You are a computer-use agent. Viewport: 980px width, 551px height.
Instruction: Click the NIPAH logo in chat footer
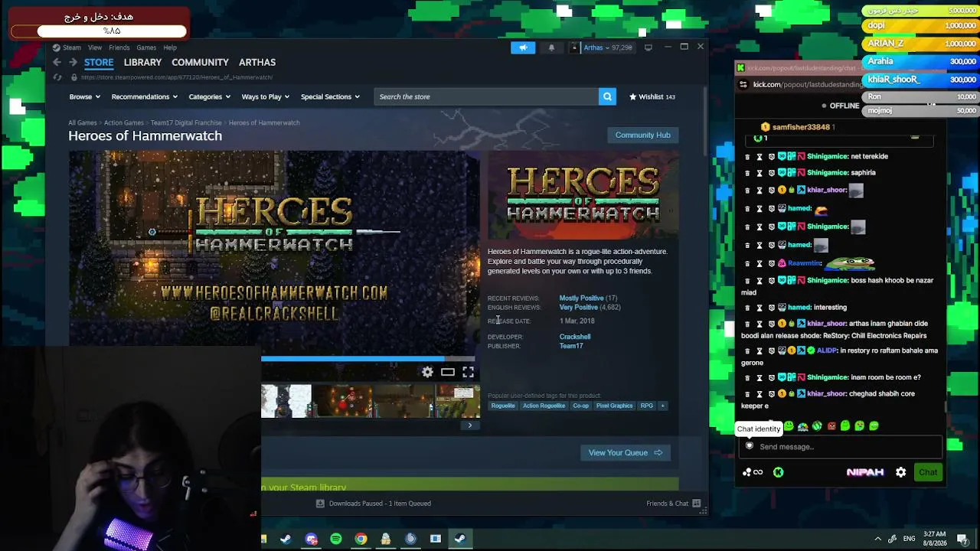pyautogui.click(x=865, y=472)
